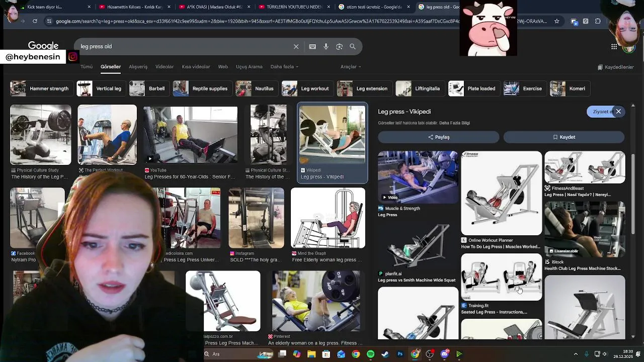Click the magnifier search icon in the search box

click(x=353, y=47)
